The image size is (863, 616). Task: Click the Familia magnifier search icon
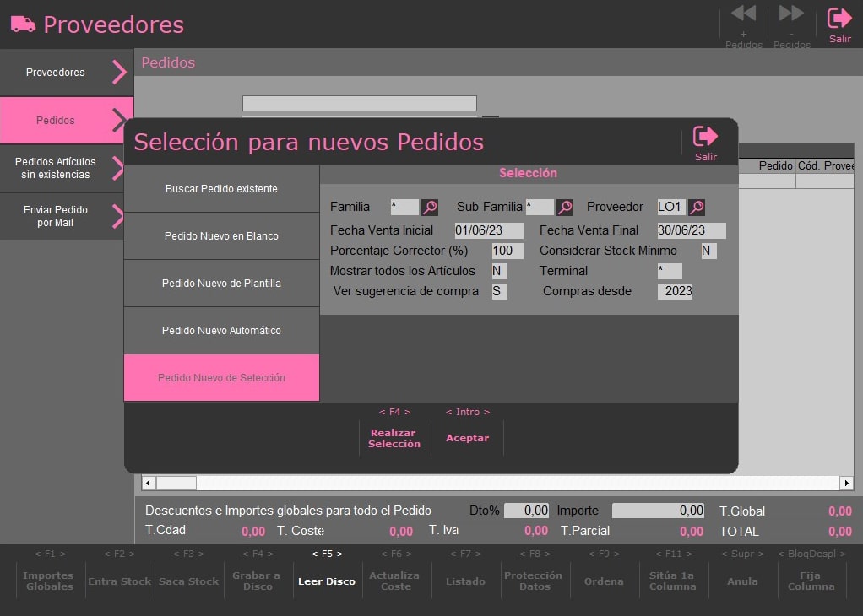tap(430, 208)
